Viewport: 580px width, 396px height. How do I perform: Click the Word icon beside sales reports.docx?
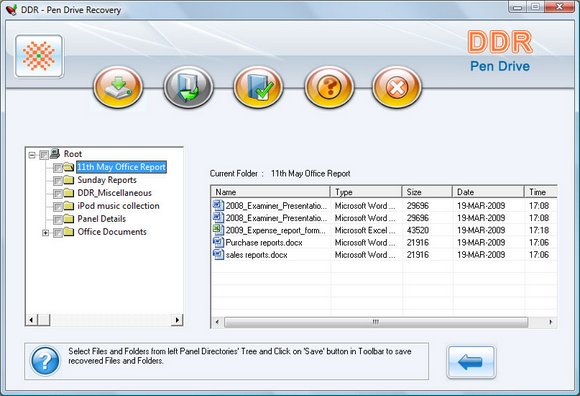pyautogui.click(x=218, y=254)
